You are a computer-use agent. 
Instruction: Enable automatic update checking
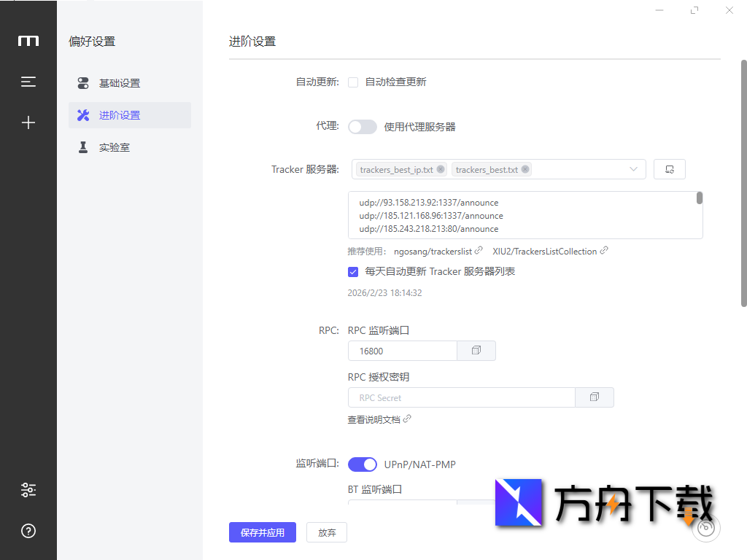point(353,82)
